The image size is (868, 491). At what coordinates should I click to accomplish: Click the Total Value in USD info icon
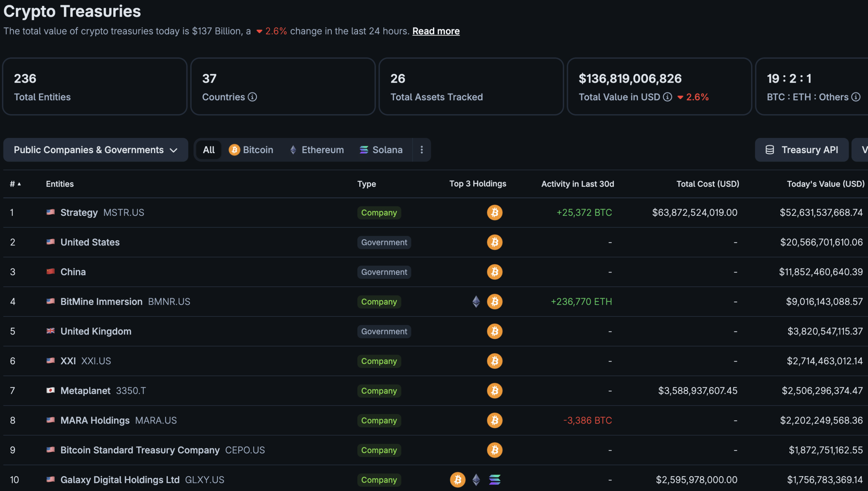pyautogui.click(x=667, y=97)
